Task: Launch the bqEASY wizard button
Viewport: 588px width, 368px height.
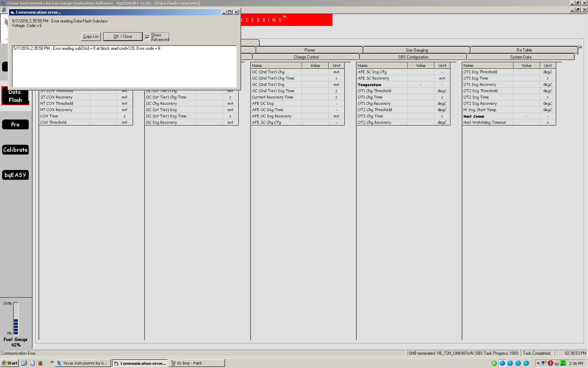Action: click(x=15, y=175)
